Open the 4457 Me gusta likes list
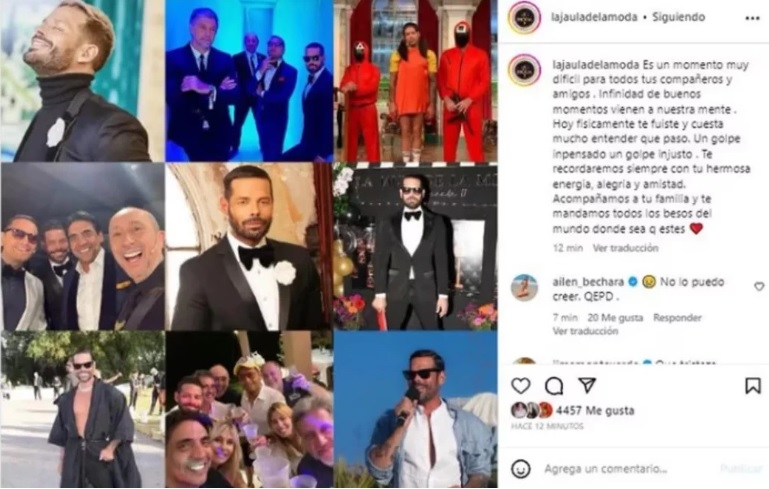The image size is (769, 489). pos(595,411)
